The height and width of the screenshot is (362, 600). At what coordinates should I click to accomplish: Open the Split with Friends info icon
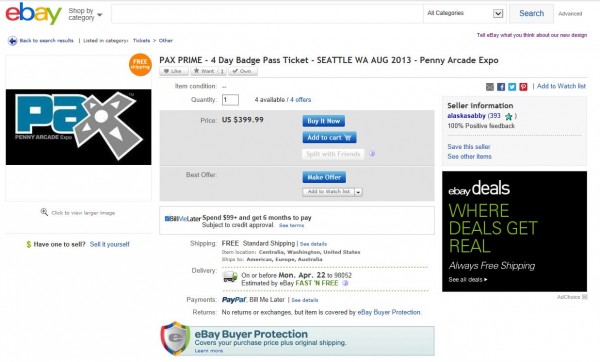point(372,154)
